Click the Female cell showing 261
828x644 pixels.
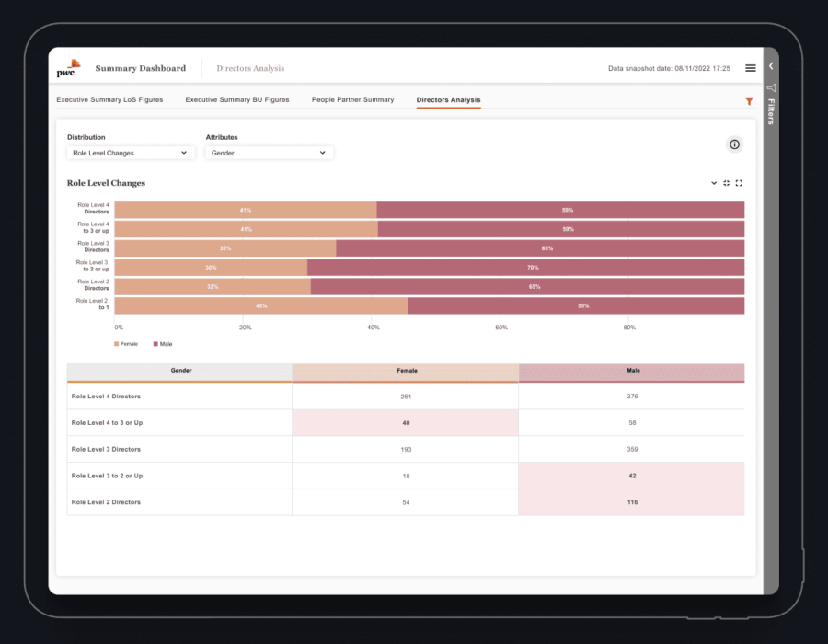(405, 396)
